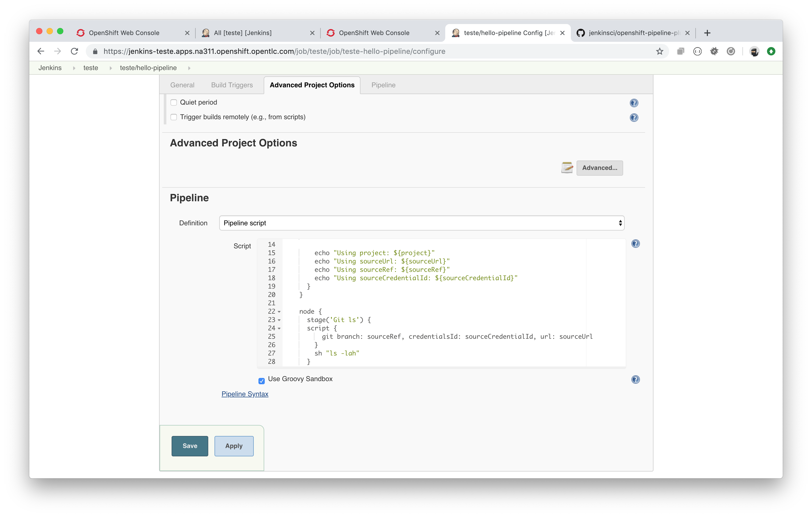The image size is (812, 517).
Task: Click the help icon next to Script editor
Action: click(635, 244)
